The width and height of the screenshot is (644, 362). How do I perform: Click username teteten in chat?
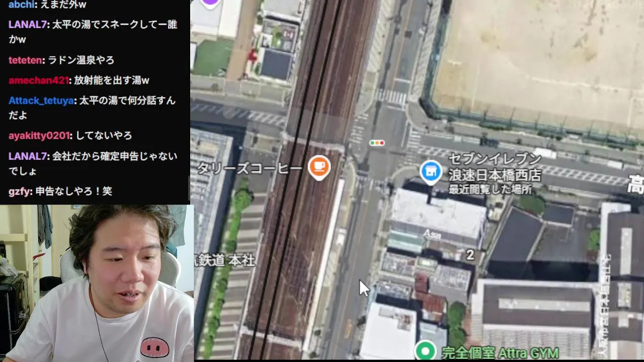pyautogui.click(x=25, y=60)
